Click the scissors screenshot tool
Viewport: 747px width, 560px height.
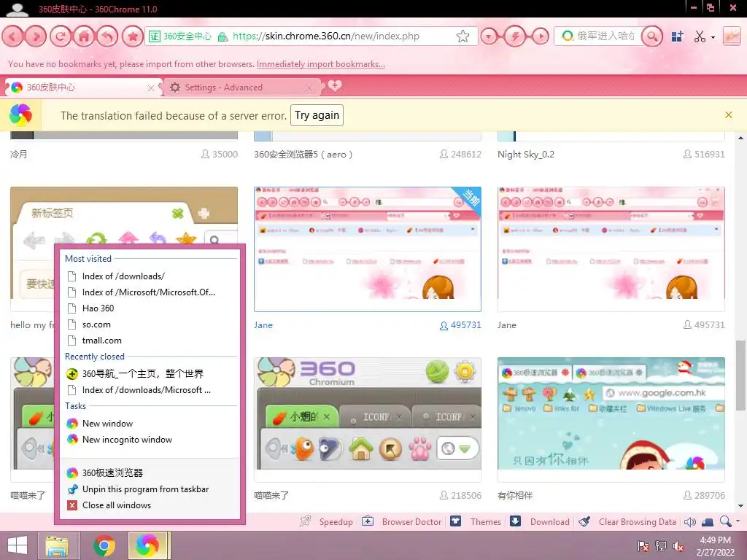tap(700, 36)
